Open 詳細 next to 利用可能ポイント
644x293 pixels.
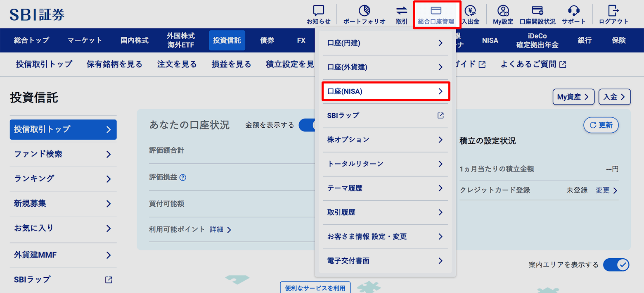[221, 230]
